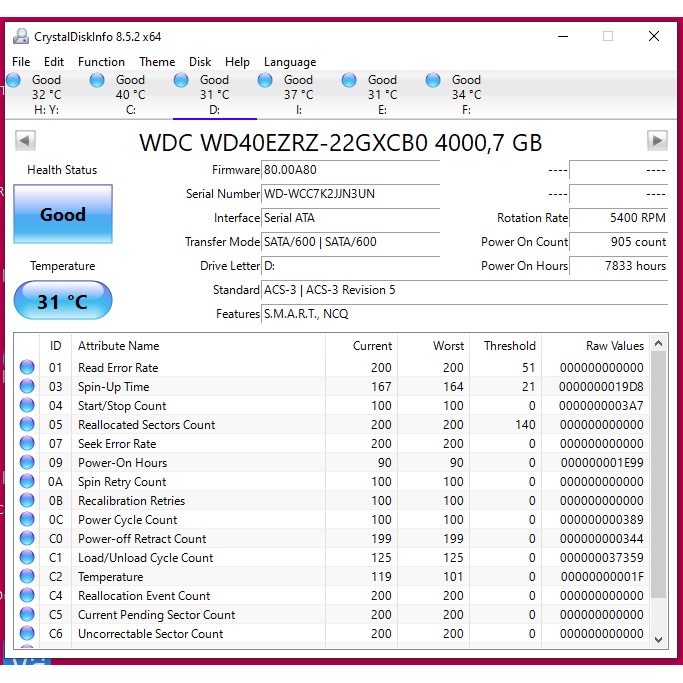Click status icon of Current Pending Sector Count row
This screenshot has height=683, width=683.
pyautogui.click(x=27, y=615)
